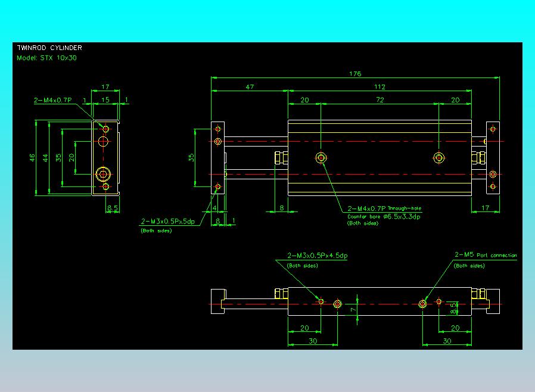
Task: Click "(Both sides)" under 2-M3x0.5Px4.5dp
Action: [302, 266]
